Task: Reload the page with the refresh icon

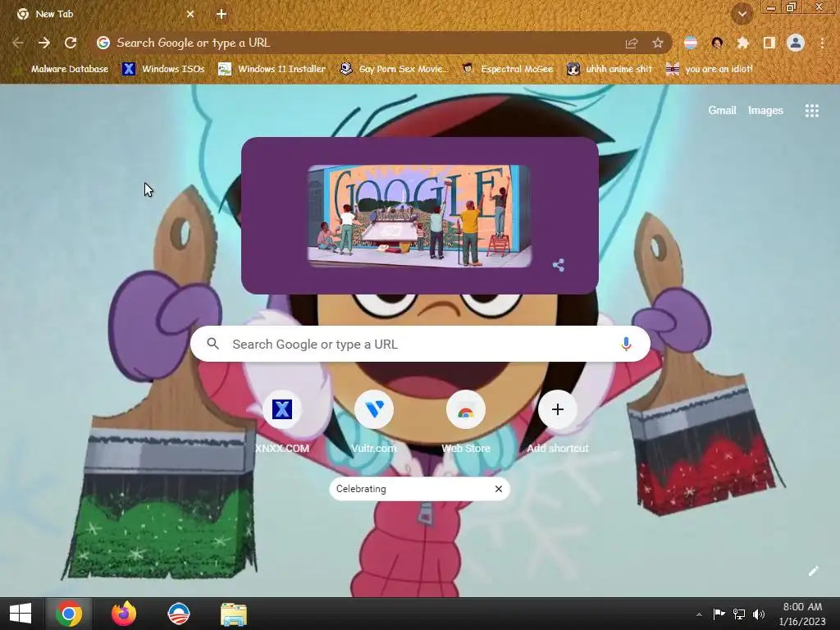Action: click(x=71, y=43)
